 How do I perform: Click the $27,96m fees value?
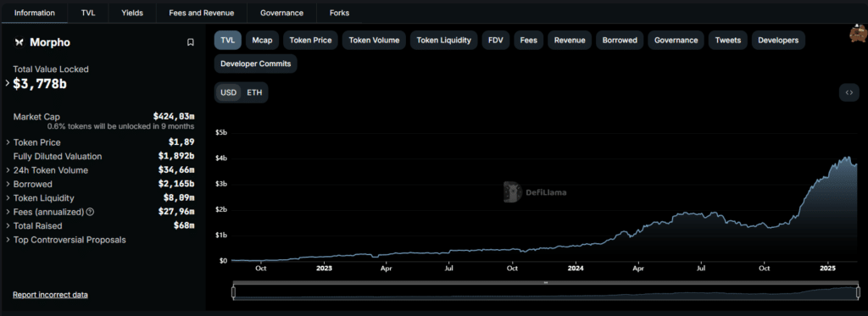[176, 212]
